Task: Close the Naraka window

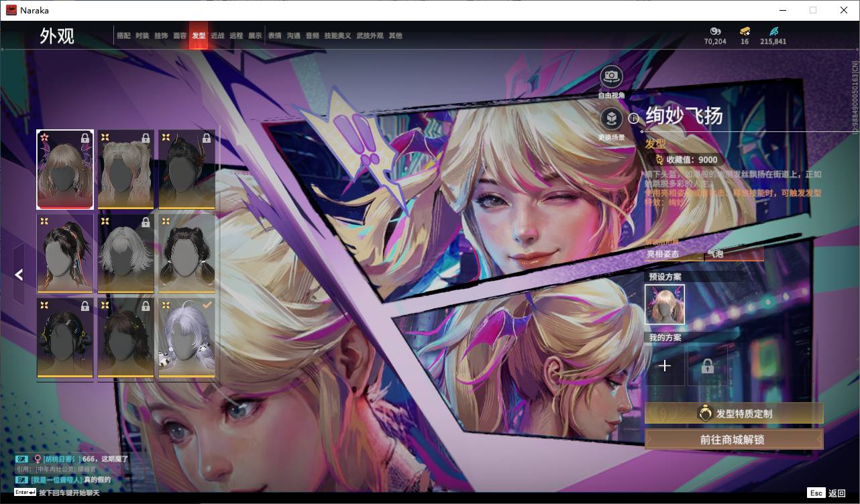Action: (844, 10)
